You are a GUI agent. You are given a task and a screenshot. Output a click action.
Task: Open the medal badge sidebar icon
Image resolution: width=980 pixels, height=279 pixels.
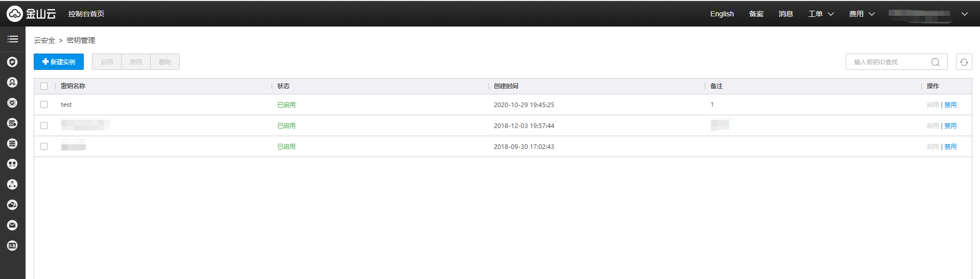click(12, 83)
